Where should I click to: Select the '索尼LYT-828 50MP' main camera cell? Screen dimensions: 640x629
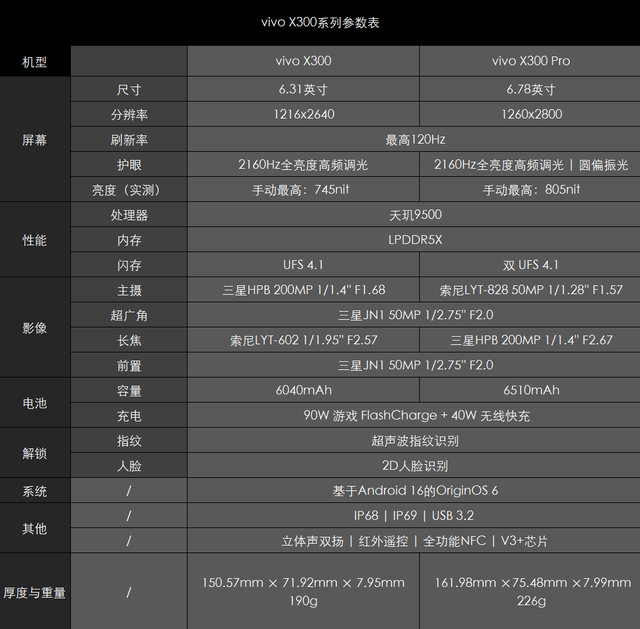530,290
